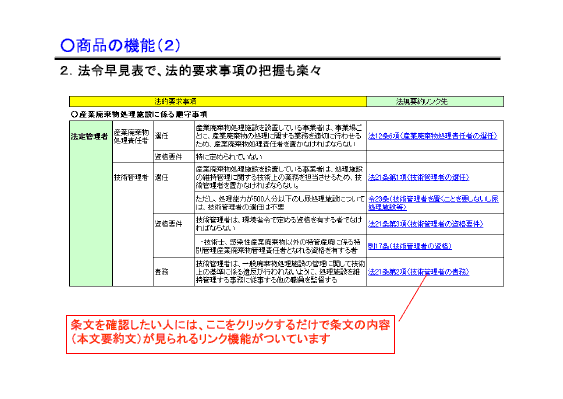Click the 責務 cell
The height and width of the screenshot is (399, 563).
click(x=174, y=272)
